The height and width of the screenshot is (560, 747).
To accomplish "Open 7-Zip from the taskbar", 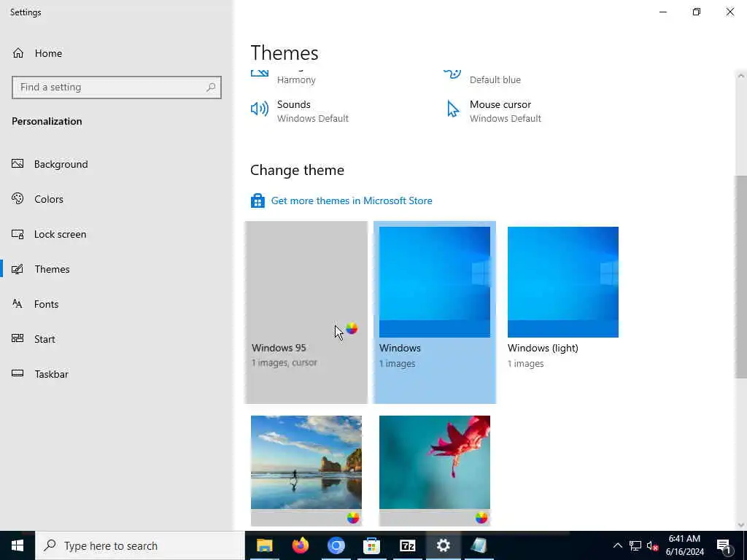I will (407, 545).
